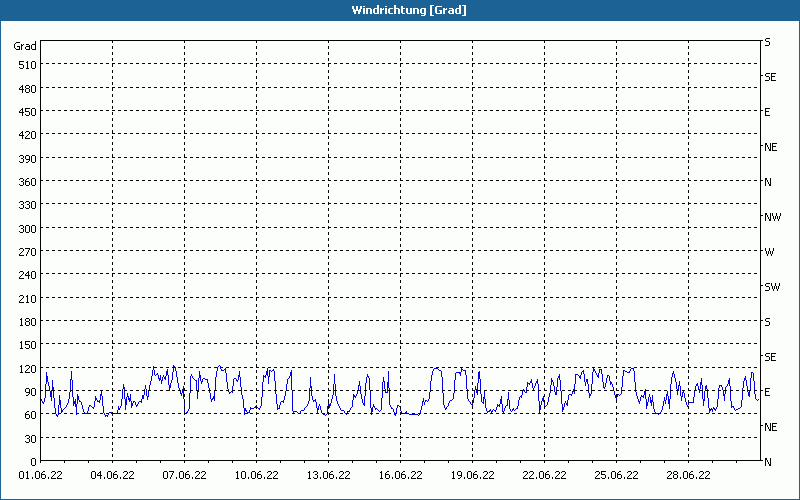The height and width of the screenshot is (500, 800).
Task: Click the 120 y-axis value
Action: [27, 369]
